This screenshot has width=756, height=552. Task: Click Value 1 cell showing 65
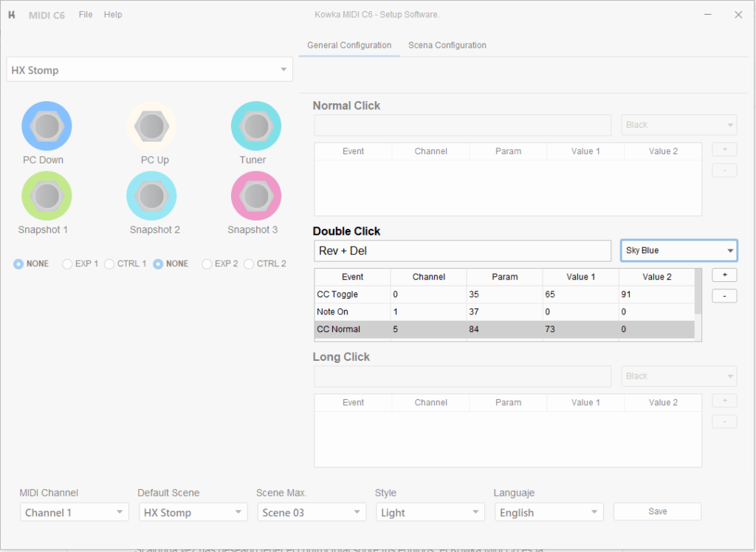[580, 294]
